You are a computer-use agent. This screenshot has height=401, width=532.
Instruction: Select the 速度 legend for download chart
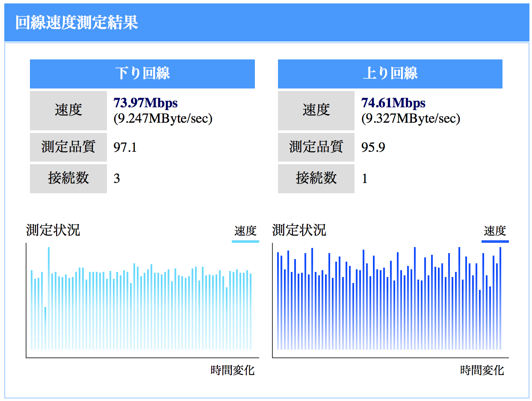tap(246, 230)
